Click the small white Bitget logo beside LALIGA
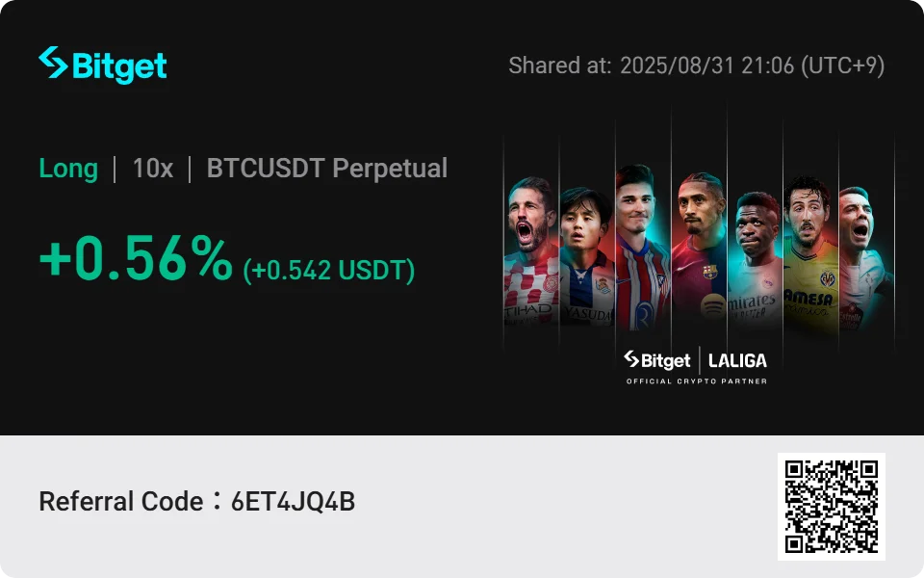Screen dimensions: 924x578 pyautogui.click(x=657, y=360)
